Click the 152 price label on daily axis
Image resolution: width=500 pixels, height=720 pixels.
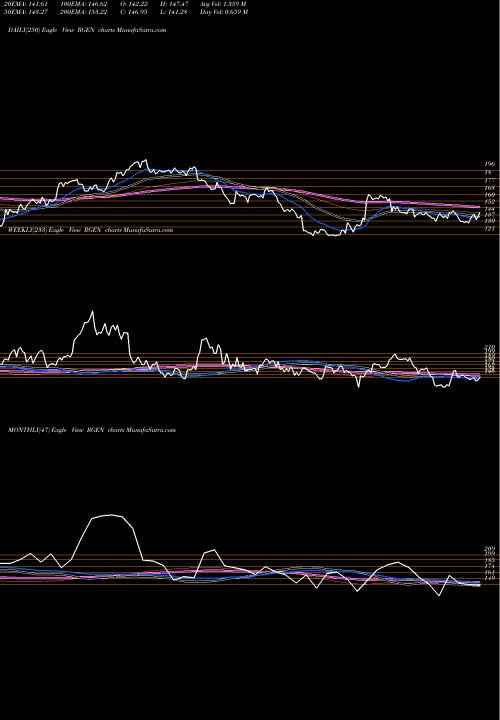(489, 202)
